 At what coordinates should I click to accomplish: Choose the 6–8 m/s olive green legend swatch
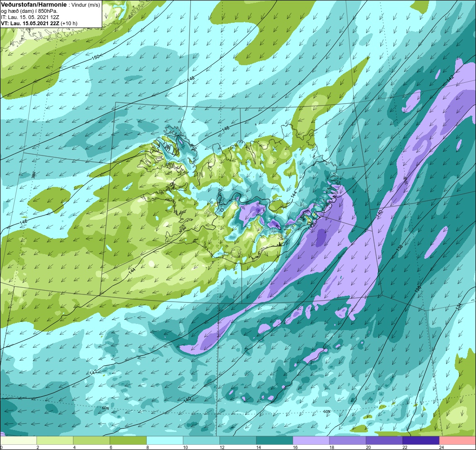click(128, 440)
